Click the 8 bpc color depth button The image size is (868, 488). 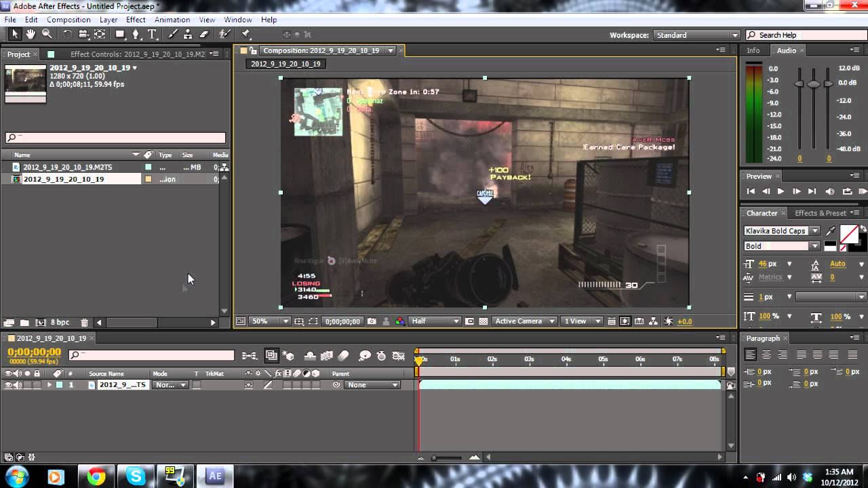click(x=60, y=323)
